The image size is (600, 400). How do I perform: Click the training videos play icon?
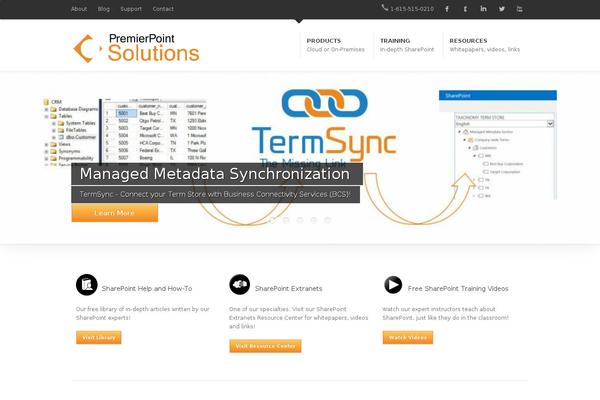(x=393, y=284)
